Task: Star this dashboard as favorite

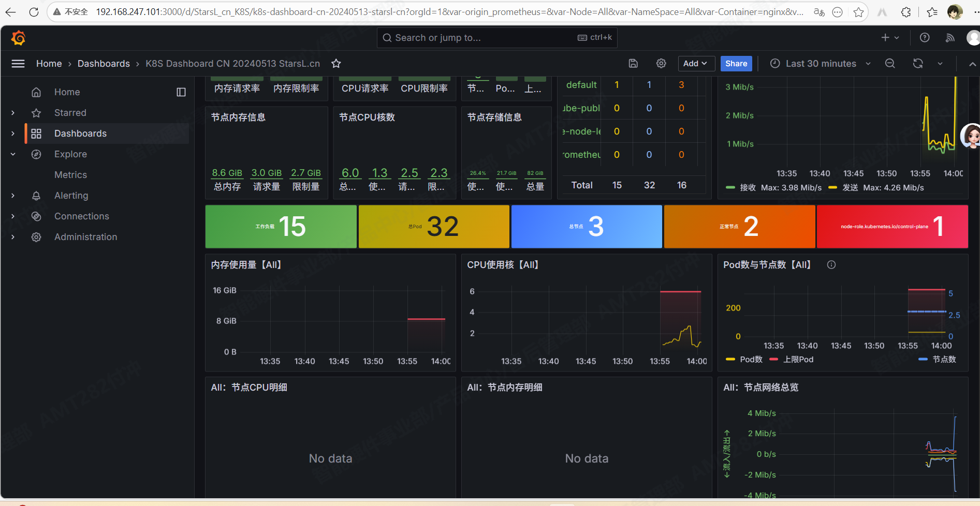Action: coord(336,64)
